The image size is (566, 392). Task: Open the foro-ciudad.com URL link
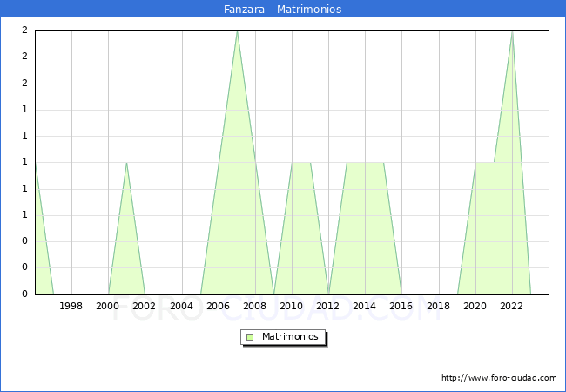[499, 378]
